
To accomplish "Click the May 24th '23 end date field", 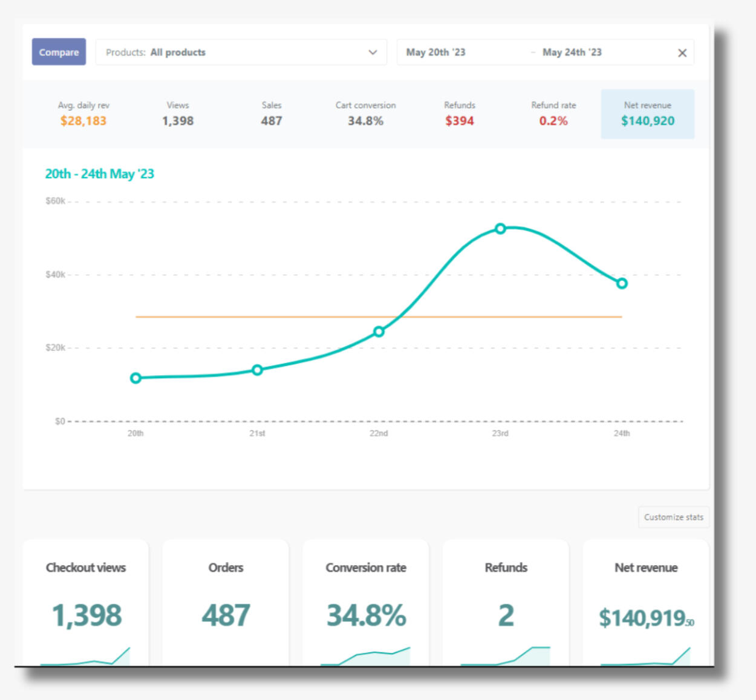I will coord(572,52).
